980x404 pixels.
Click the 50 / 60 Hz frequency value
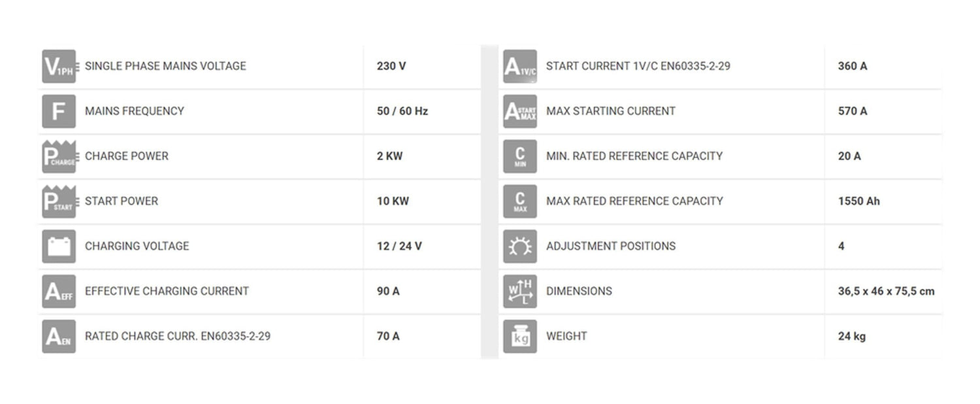[402, 111]
